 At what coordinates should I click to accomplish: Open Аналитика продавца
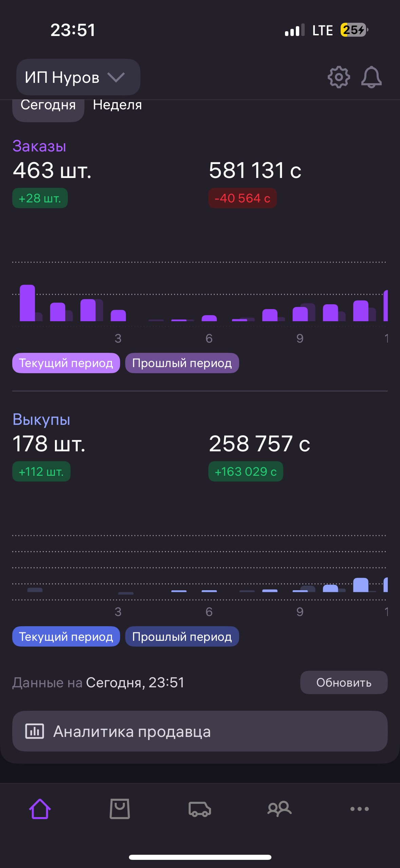tap(200, 731)
